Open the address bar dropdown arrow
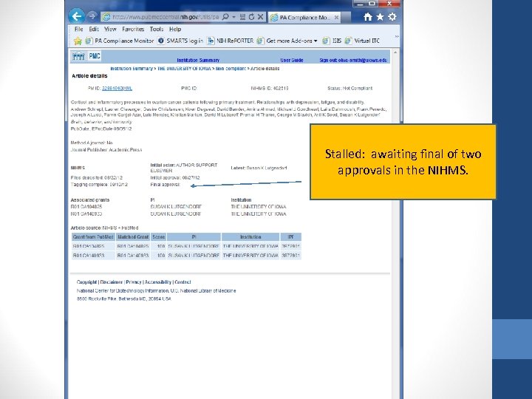The height and width of the screenshot is (399, 532). click(233, 16)
